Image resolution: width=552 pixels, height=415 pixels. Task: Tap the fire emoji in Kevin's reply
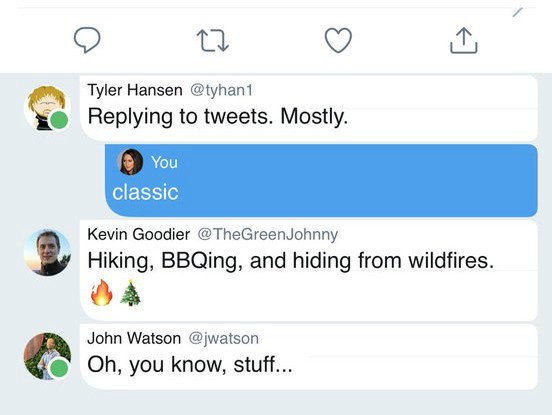tap(101, 292)
